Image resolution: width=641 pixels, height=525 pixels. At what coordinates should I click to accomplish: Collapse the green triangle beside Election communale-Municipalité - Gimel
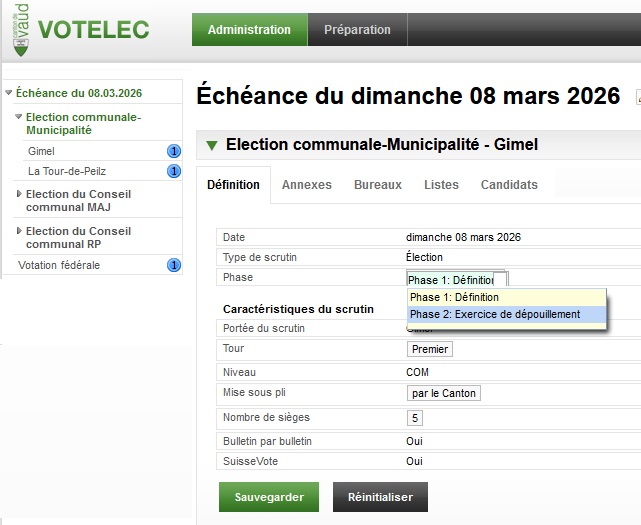[x=211, y=146]
